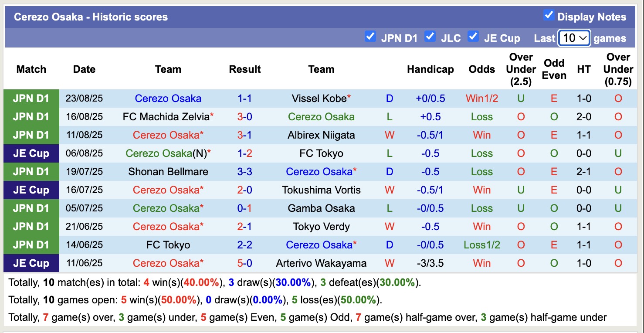This screenshot has height=333, width=644.
Task: Uncheck the JPN D1 competition filter
Action: tap(370, 37)
